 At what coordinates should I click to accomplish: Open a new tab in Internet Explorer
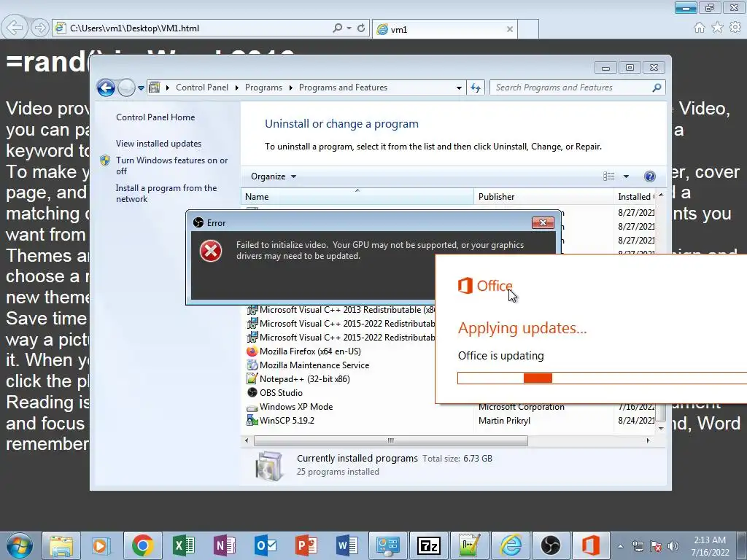[528, 29]
